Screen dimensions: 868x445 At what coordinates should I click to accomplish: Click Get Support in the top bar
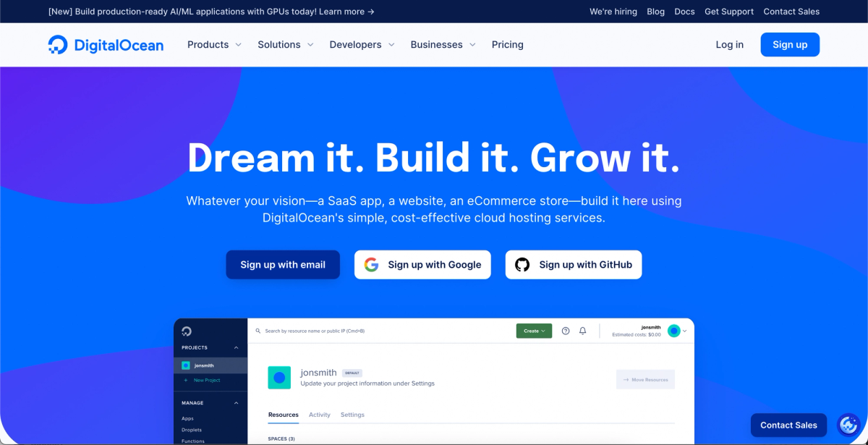[x=729, y=12]
